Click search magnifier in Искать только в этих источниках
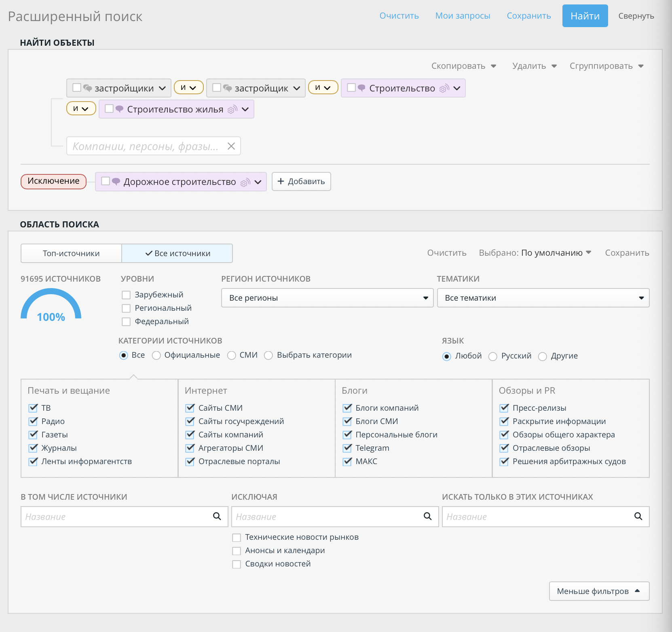Viewport: 672px width, 632px height. tap(638, 516)
